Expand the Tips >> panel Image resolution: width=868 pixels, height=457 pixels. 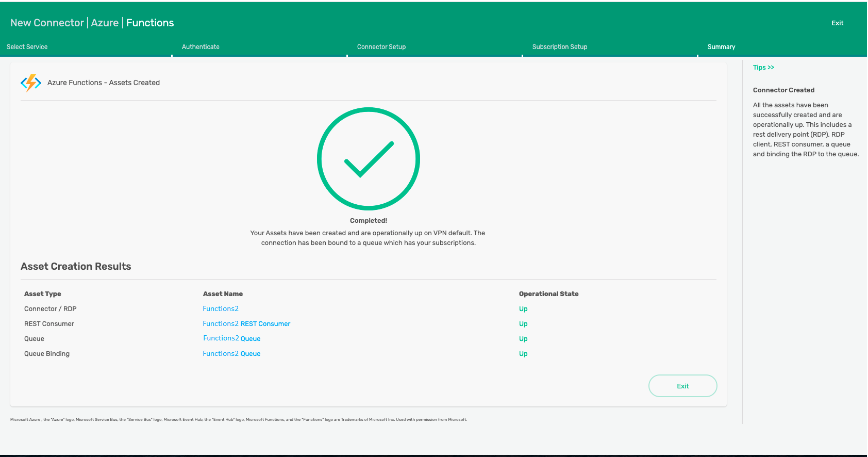[763, 68]
